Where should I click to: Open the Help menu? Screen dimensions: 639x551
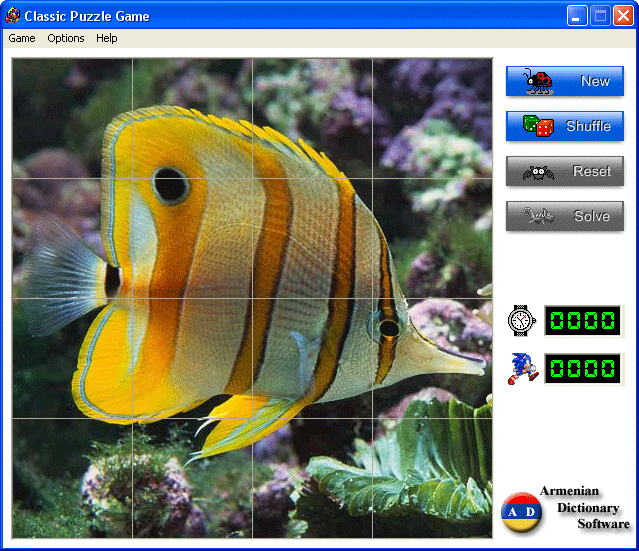(107, 38)
